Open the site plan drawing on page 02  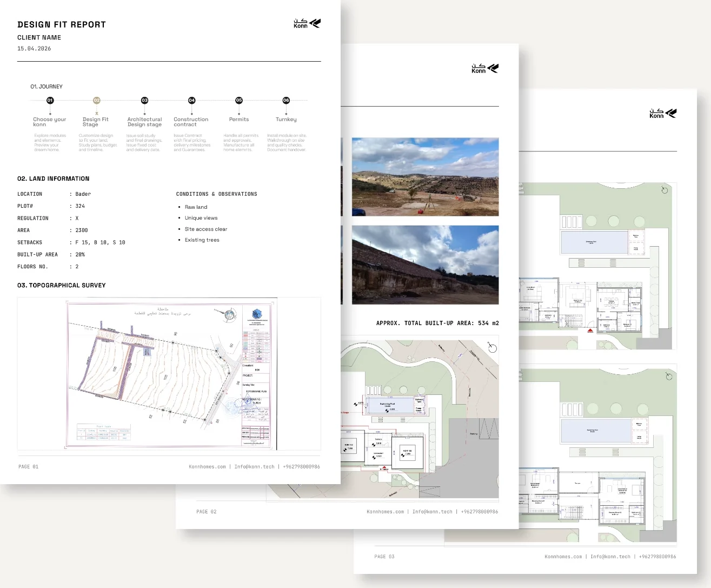coord(420,419)
